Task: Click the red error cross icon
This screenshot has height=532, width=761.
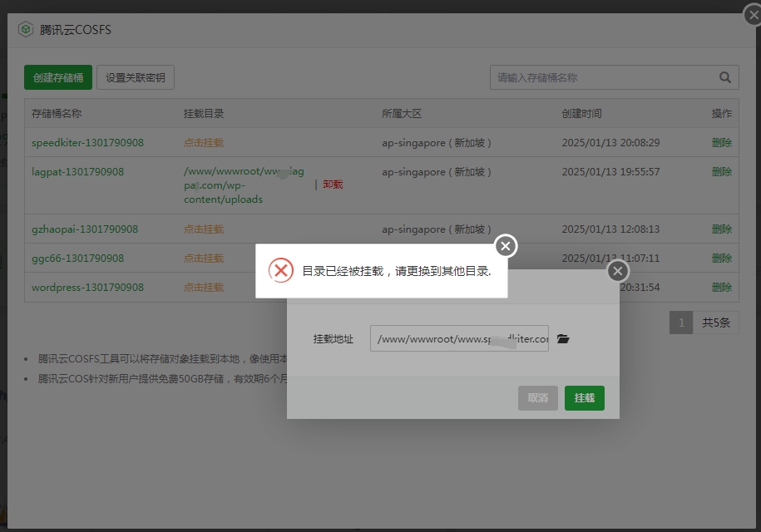Action: click(281, 271)
